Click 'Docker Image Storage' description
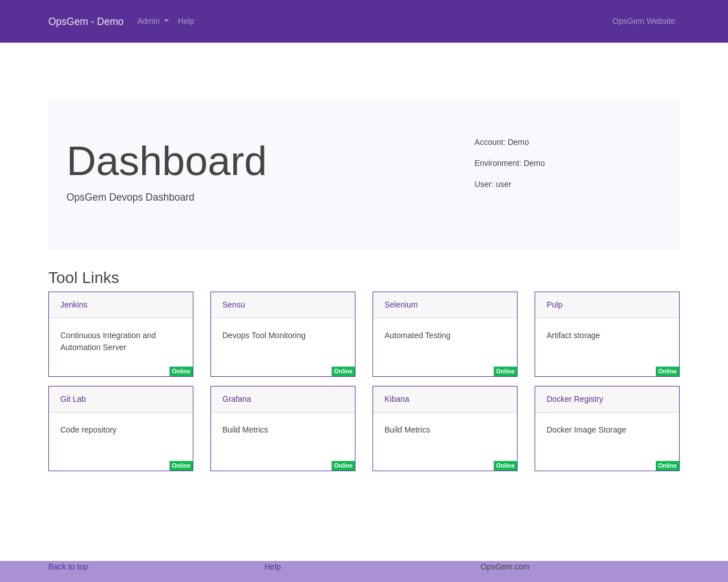 pos(586,430)
